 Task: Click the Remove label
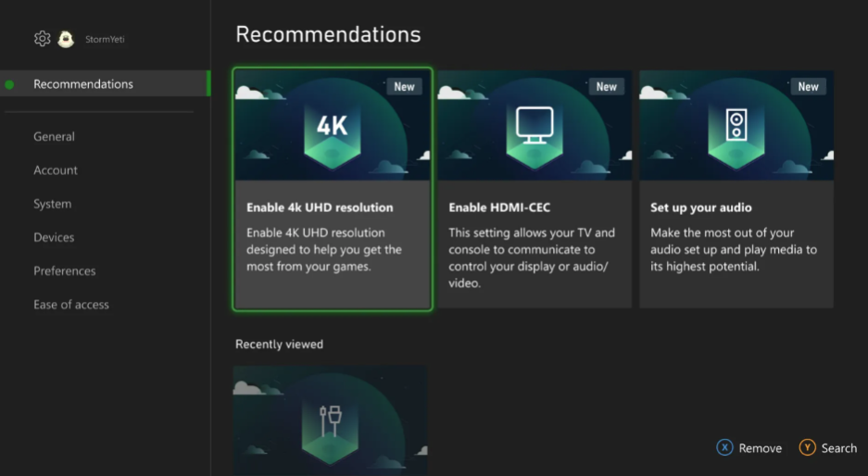(x=760, y=448)
